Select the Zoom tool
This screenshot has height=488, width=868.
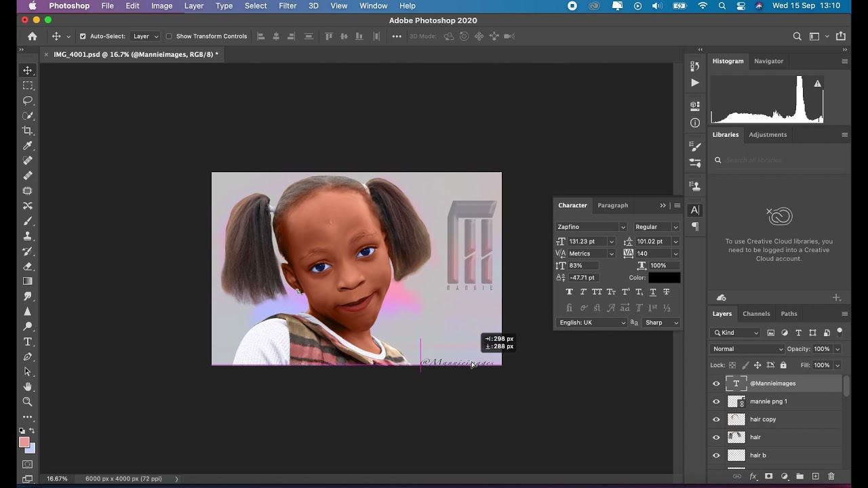28,401
